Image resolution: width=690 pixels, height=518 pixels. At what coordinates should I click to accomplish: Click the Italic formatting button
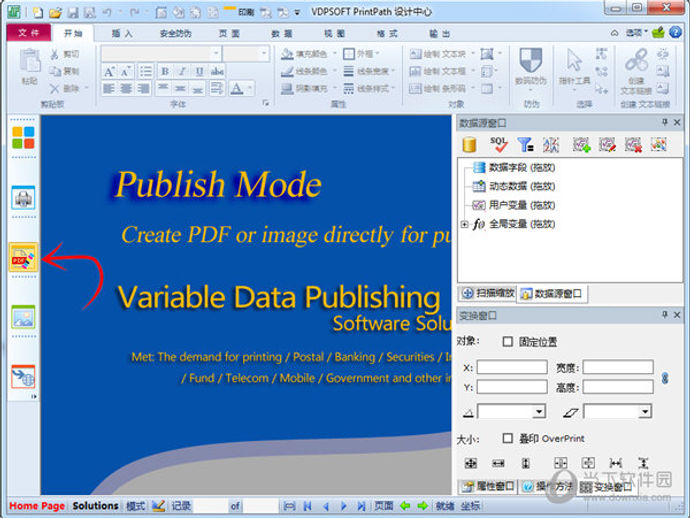pos(182,71)
